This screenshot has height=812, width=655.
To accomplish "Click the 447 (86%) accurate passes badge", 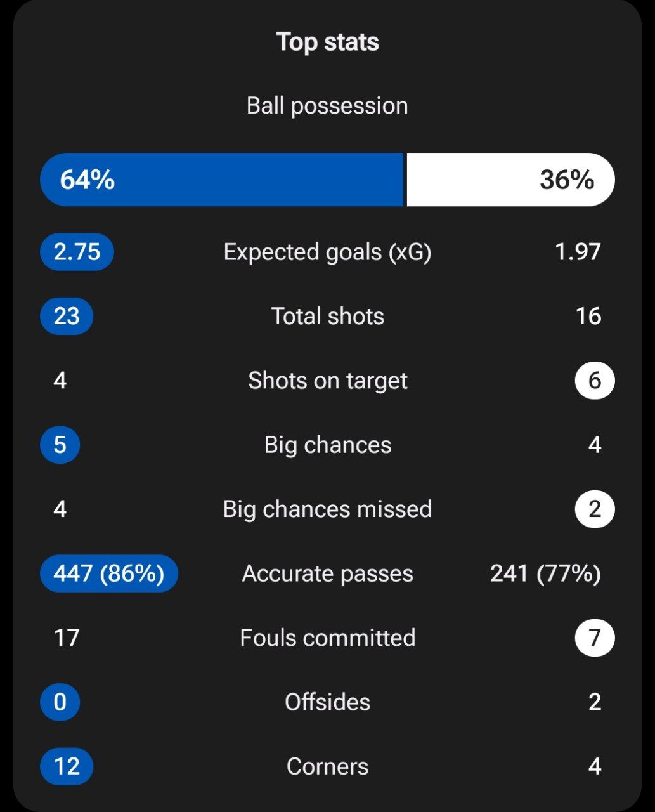I will pos(108,573).
